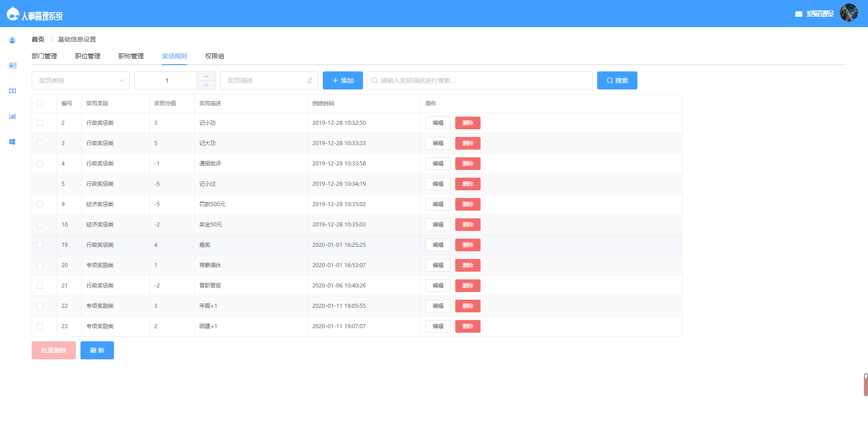Image resolution: width=868 pixels, height=438 pixels.
Task: Switch to the 权限组 tab
Action: [215, 56]
